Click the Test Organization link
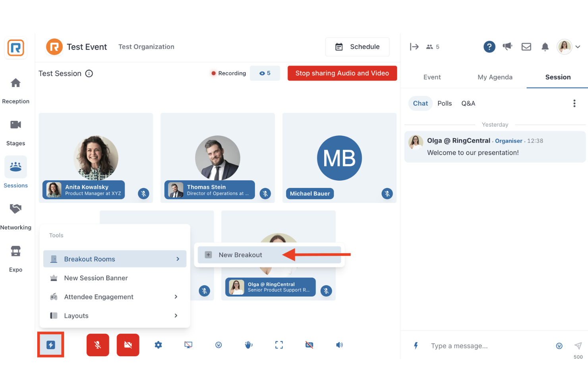 146,47
